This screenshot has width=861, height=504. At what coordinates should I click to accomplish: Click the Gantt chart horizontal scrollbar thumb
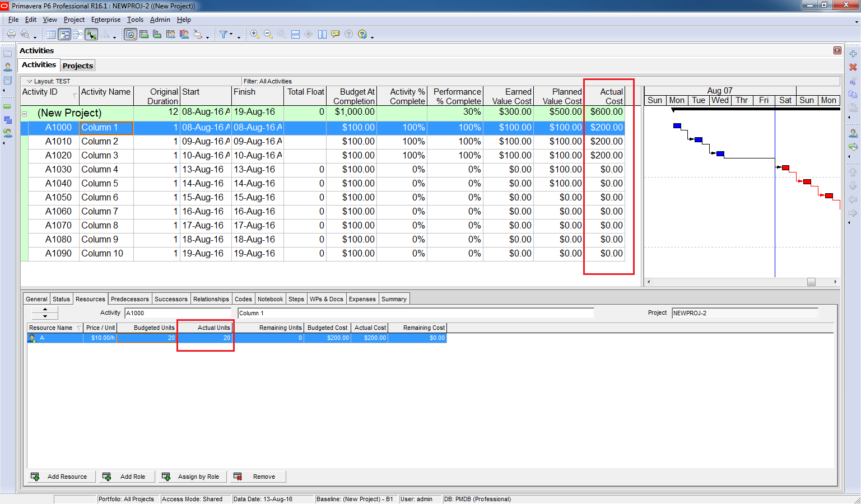(x=811, y=282)
